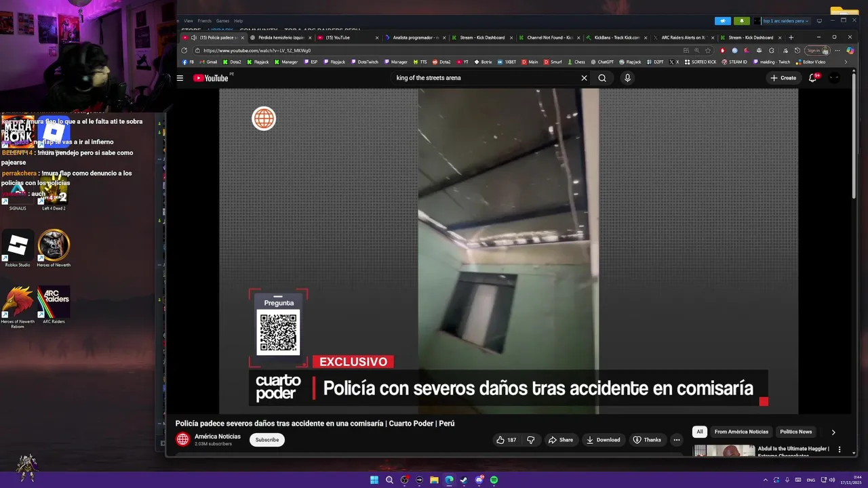Open Steam announcements megaphone button
Screen dimensions: 868x488
[723, 21]
